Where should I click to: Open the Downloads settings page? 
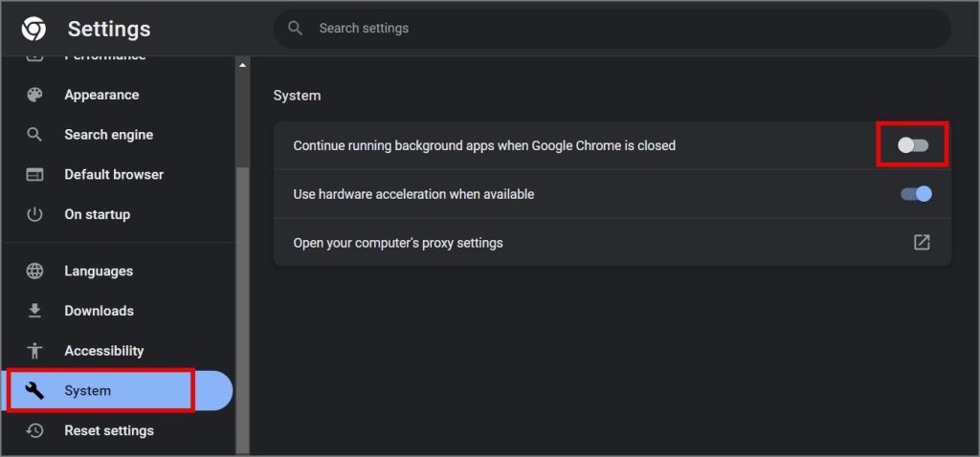(99, 311)
